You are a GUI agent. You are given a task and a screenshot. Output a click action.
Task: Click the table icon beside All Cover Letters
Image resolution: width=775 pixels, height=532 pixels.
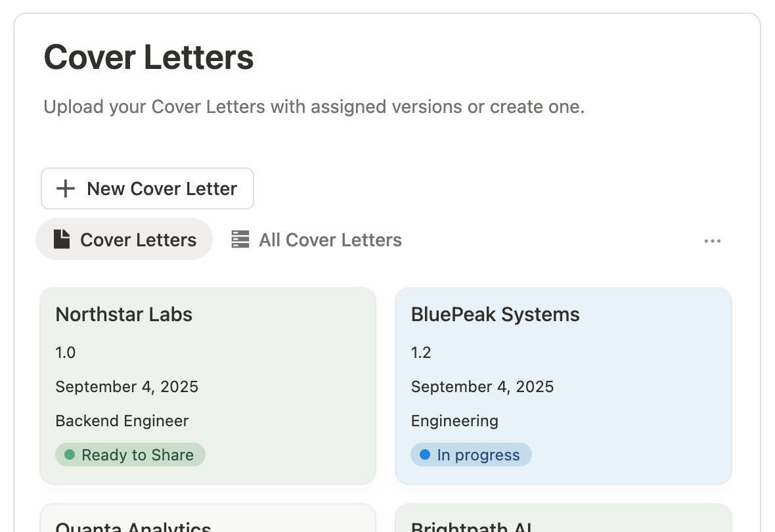240,240
